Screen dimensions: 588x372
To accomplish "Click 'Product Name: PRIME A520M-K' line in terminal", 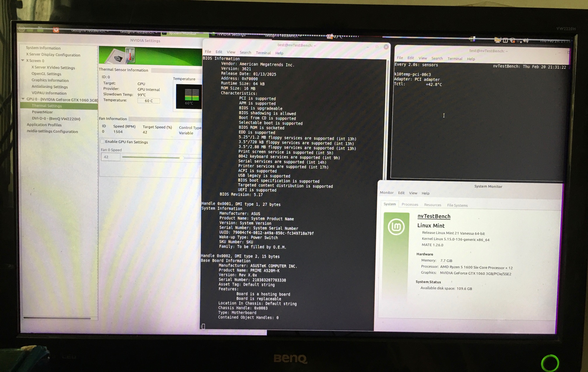I will pyautogui.click(x=249, y=270).
